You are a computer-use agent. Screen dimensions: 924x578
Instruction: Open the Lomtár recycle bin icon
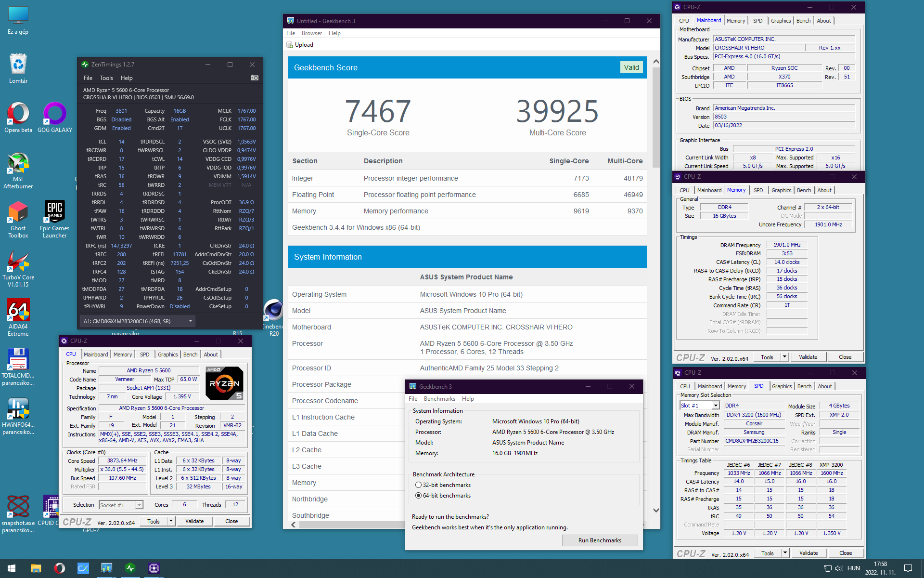tap(18, 68)
